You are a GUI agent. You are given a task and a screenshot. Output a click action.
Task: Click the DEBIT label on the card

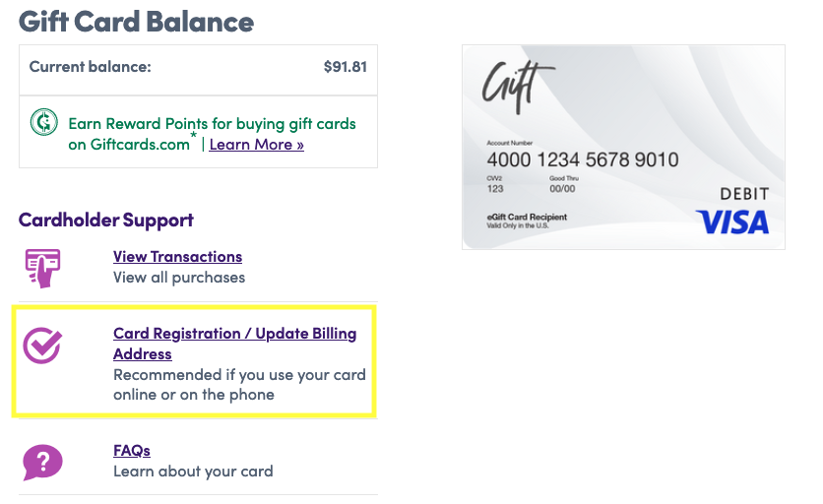[x=744, y=194]
